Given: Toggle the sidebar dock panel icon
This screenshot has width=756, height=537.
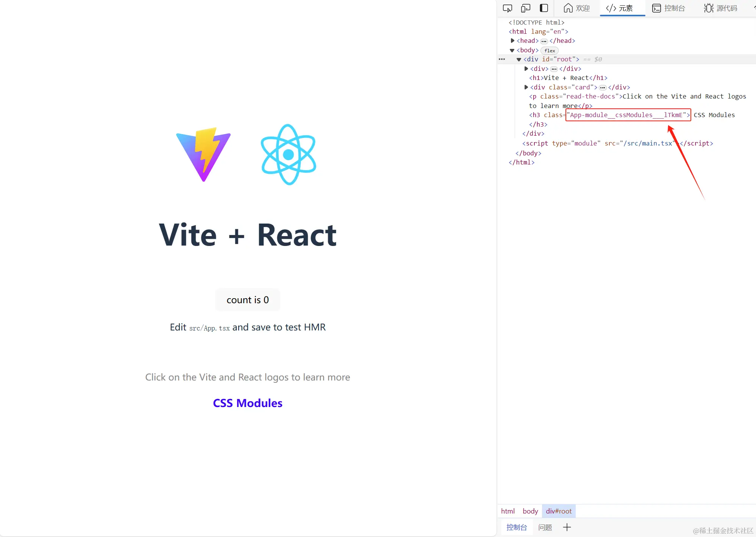Looking at the screenshot, I should pos(544,8).
